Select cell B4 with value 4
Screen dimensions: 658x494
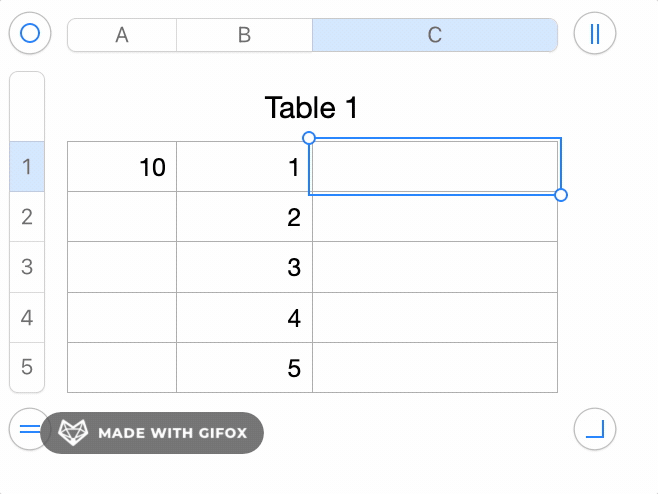(244, 318)
